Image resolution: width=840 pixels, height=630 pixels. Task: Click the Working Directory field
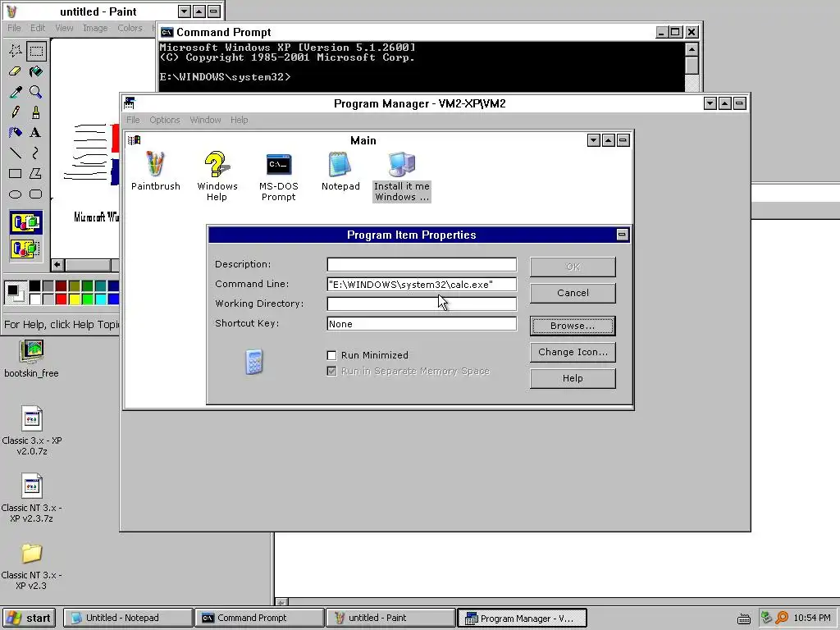click(422, 304)
